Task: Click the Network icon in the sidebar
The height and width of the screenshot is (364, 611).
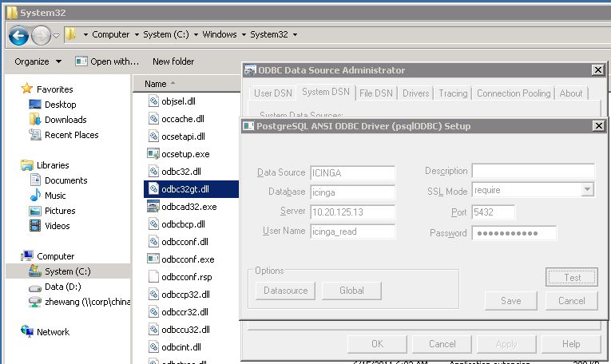Action: (x=27, y=332)
